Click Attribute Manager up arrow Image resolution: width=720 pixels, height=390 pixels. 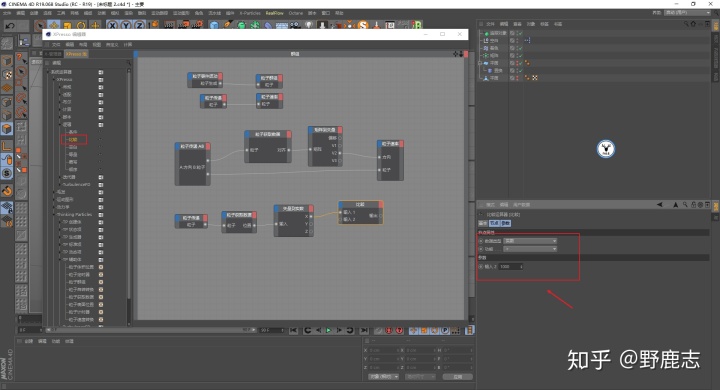tap(675, 205)
